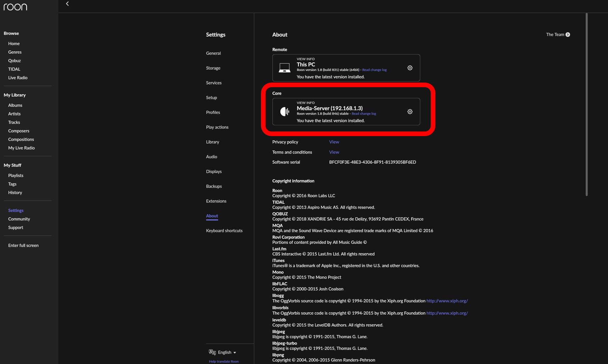The image size is (608, 364).
Task: Open Albums in My Library
Action: point(15,105)
